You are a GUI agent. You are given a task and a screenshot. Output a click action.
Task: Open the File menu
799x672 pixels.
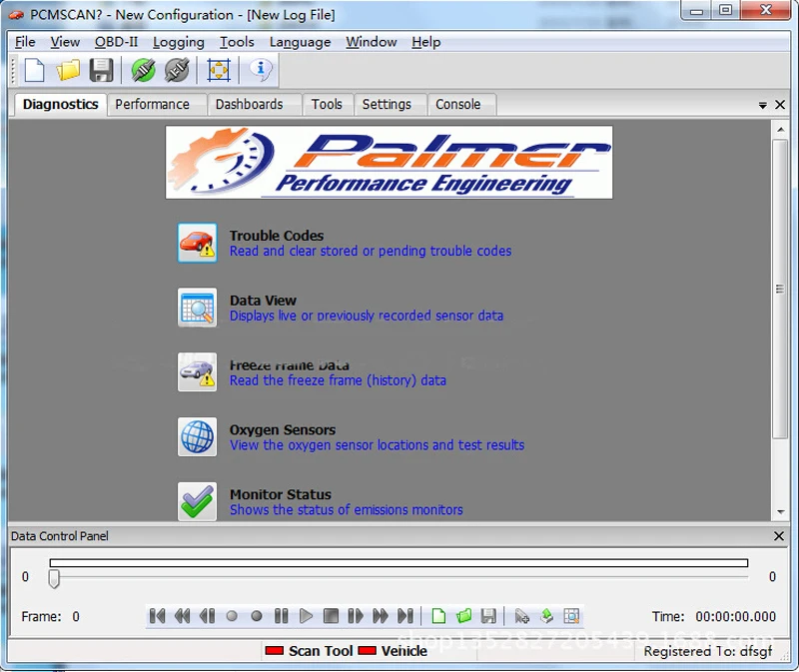click(x=25, y=42)
